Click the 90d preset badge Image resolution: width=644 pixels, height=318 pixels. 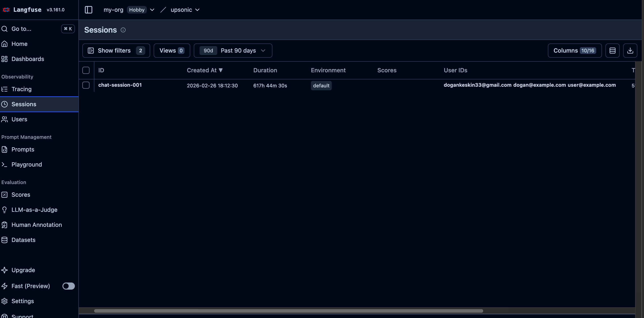[x=208, y=51]
